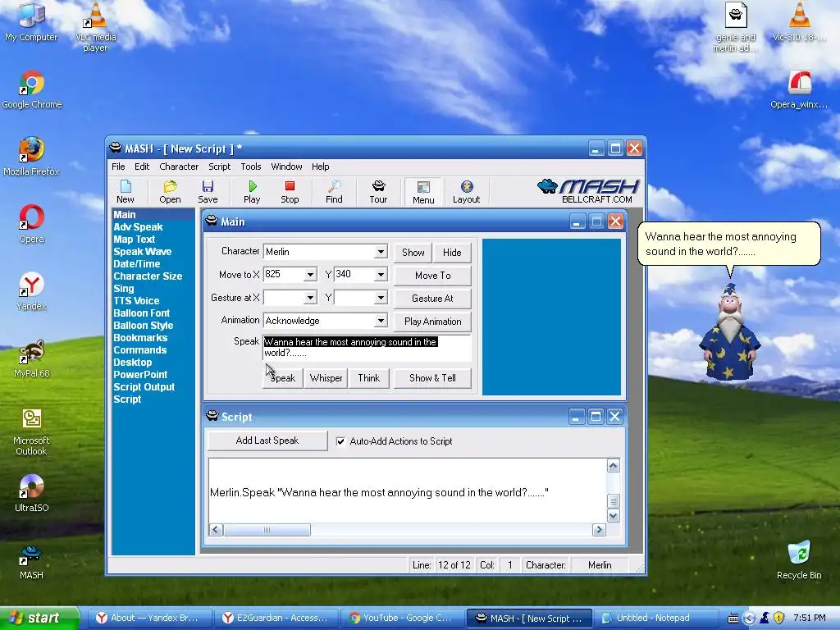Select the Yandex desktop icon
This screenshot has height=630, width=840.
tap(32, 291)
